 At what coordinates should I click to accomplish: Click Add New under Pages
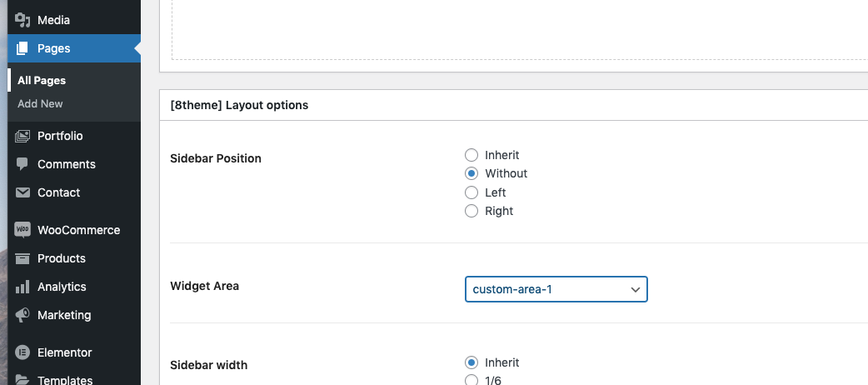(x=40, y=104)
